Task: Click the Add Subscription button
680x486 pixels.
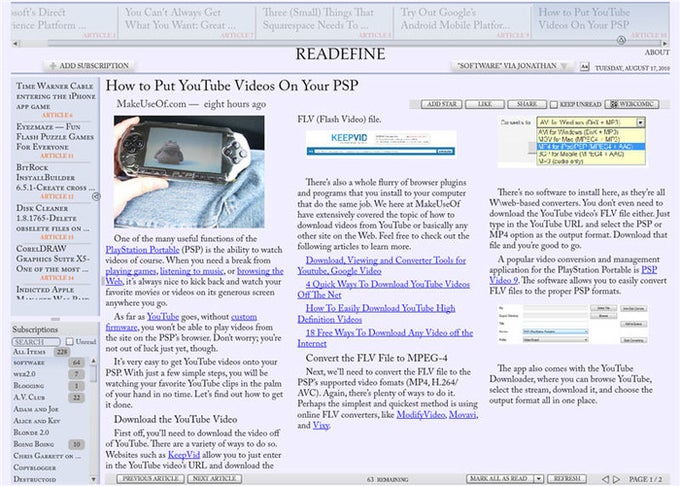Action: click(89, 66)
